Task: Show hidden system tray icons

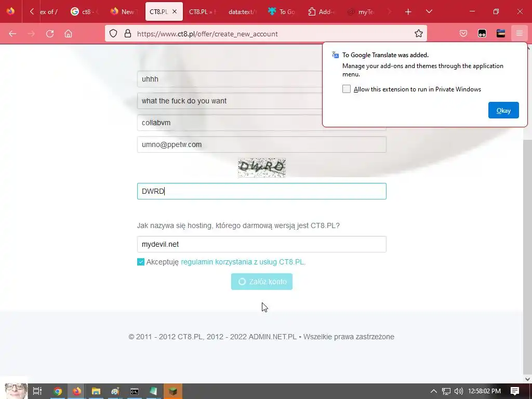Action: [434, 391]
